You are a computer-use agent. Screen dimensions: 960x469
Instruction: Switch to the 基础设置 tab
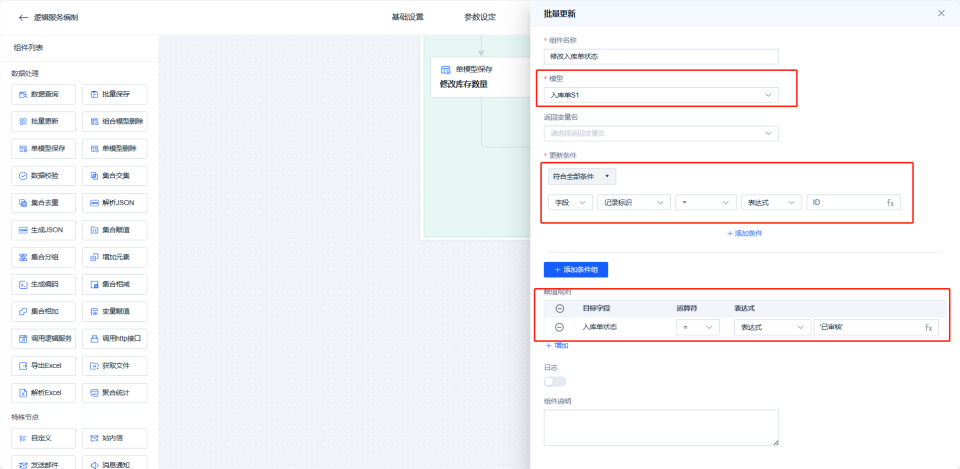click(407, 17)
